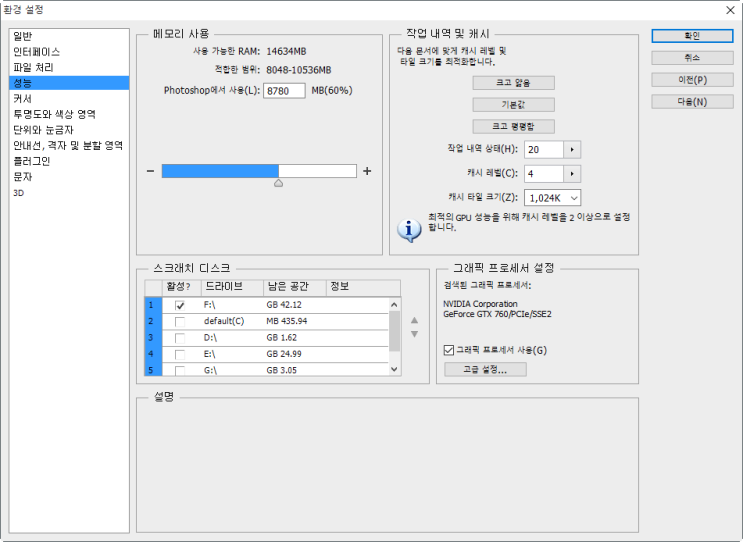Click the 활성? column header

click(x=182, y=287)
